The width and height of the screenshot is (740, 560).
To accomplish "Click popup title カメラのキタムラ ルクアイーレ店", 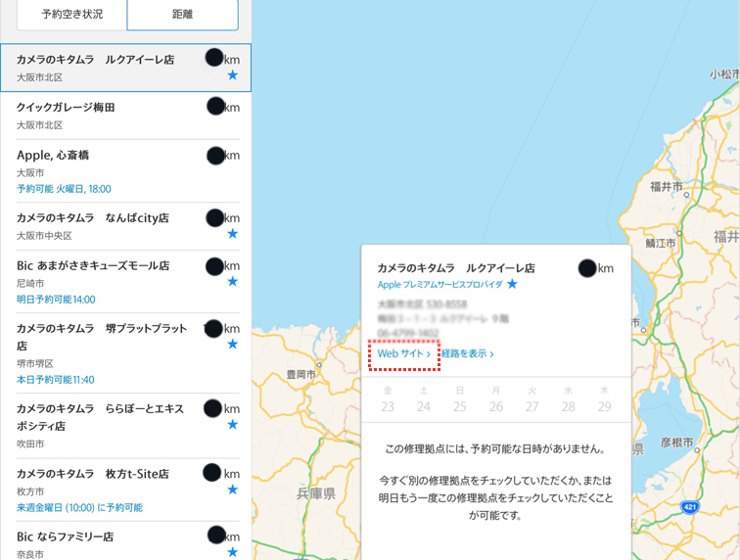I will [x=456, y=268].
